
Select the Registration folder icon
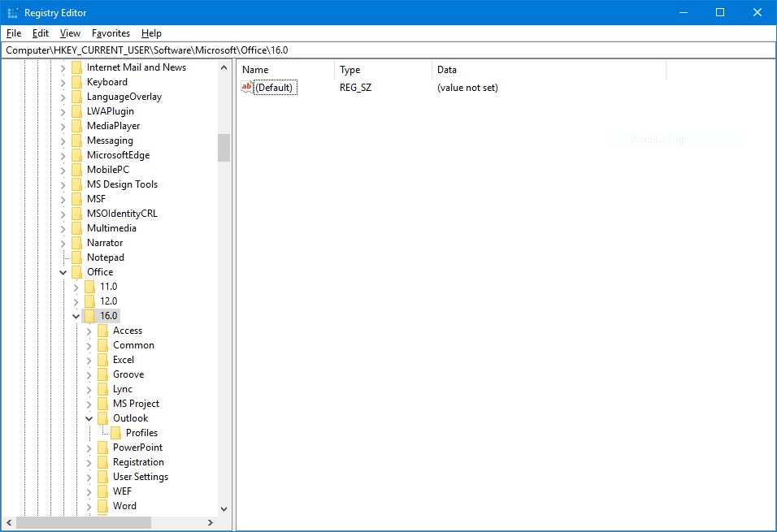pyautogui.click(x=102, y=462)
